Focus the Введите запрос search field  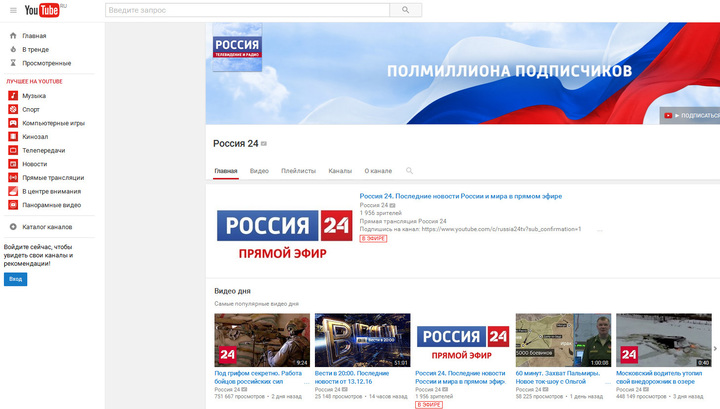248,10
